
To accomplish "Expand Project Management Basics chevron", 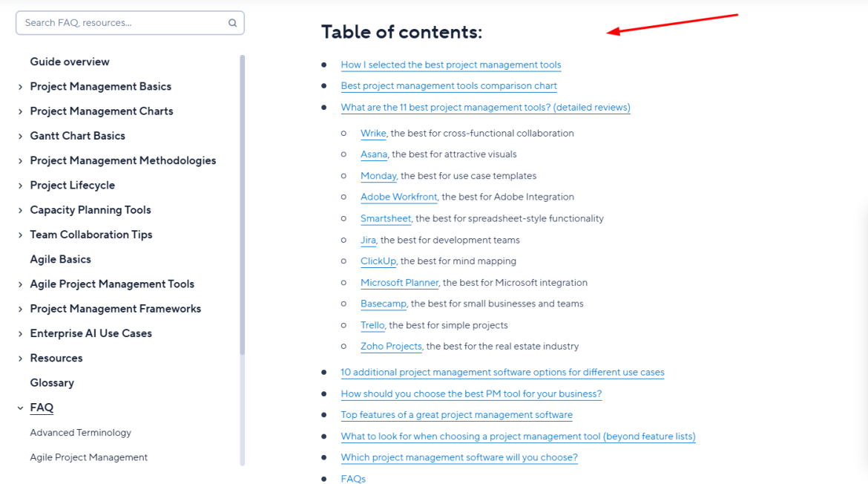I will (x=21, y=87).
